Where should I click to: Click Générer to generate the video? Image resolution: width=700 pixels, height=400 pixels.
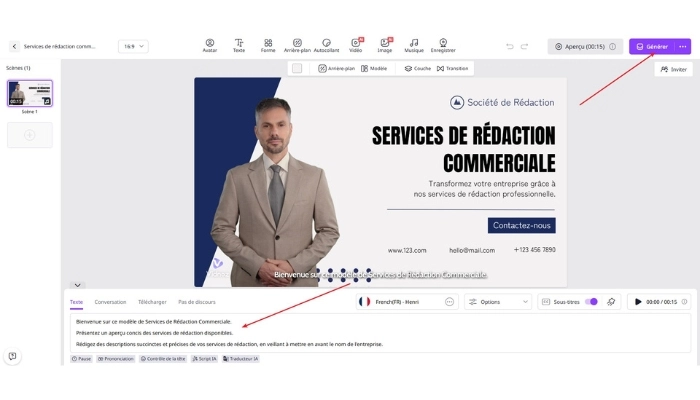tap(653, 46)
